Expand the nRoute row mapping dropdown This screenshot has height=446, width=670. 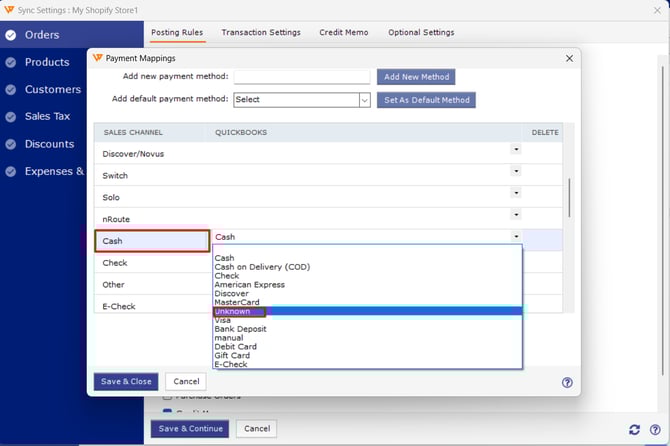coord(516,215)
